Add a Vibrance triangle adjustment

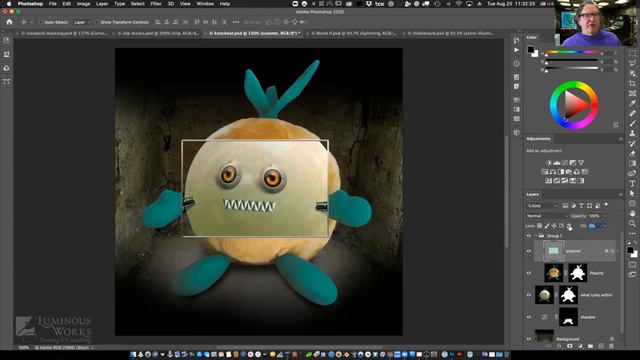[x=581, y=162]
